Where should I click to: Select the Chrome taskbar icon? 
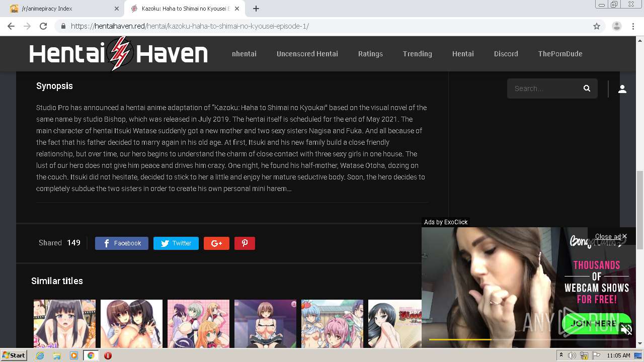(91, 355)
